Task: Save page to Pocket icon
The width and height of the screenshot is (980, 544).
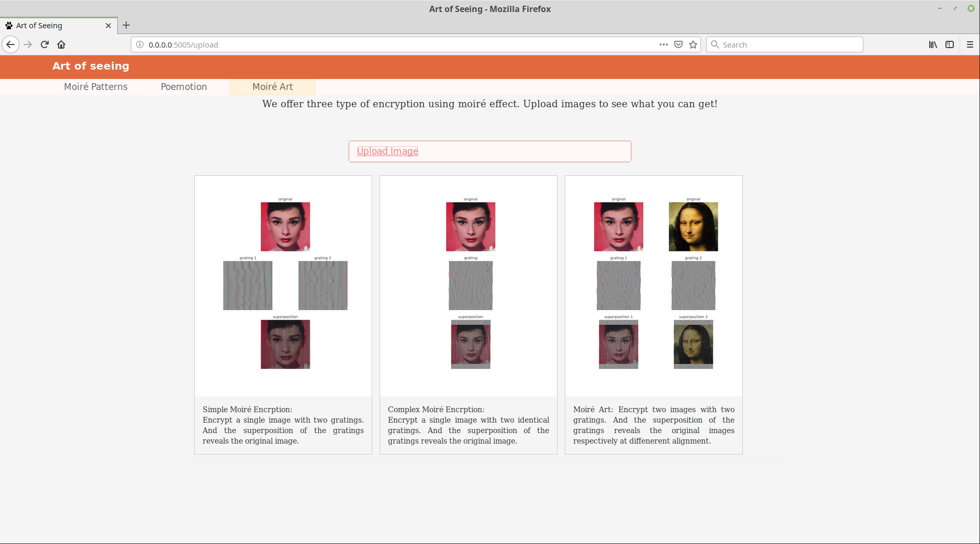Action: (678, 44)
